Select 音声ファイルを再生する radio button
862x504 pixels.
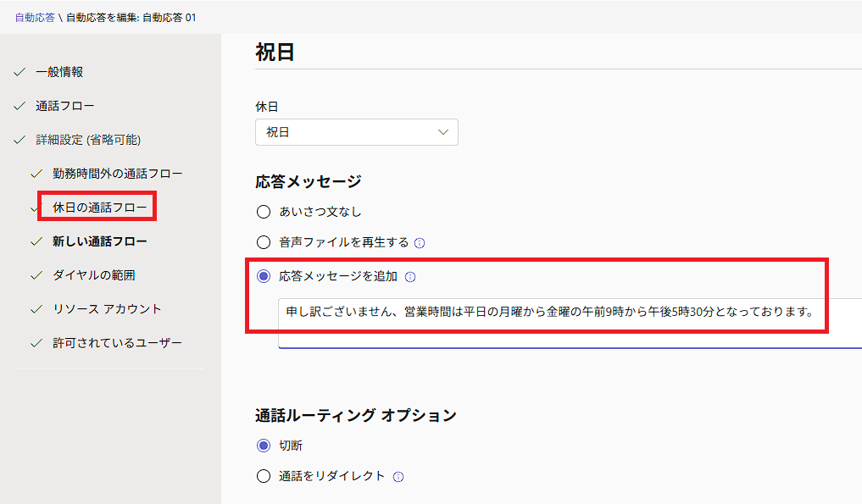click(264, 242)
